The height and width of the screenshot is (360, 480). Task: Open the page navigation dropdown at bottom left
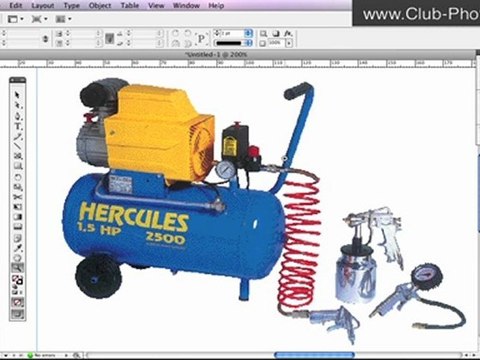pyautogui.click(x=6, y=355)
